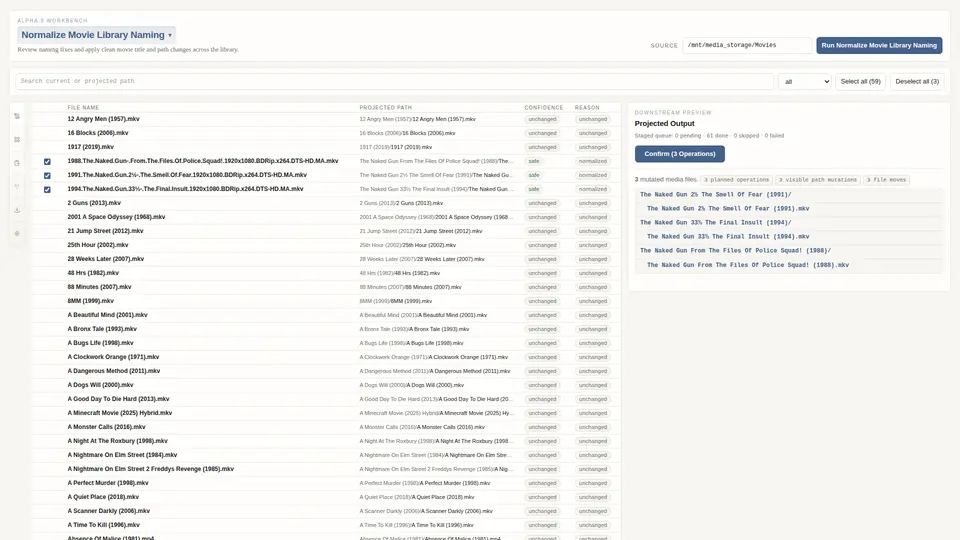
Task: Click Deselect all (3) button
Action: coord(917,81)
